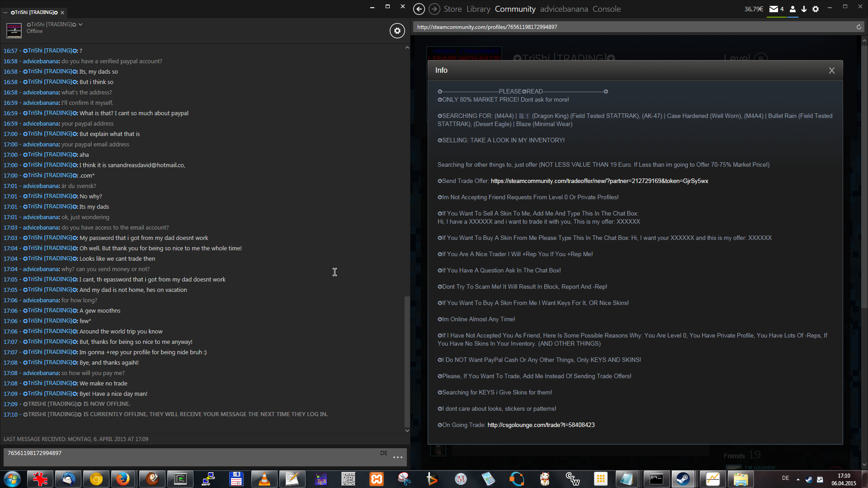This screenshot has height=488, width=868.
Task: Expand the TriShi name dropdown arrow
Action: click(x=80, y=24)
